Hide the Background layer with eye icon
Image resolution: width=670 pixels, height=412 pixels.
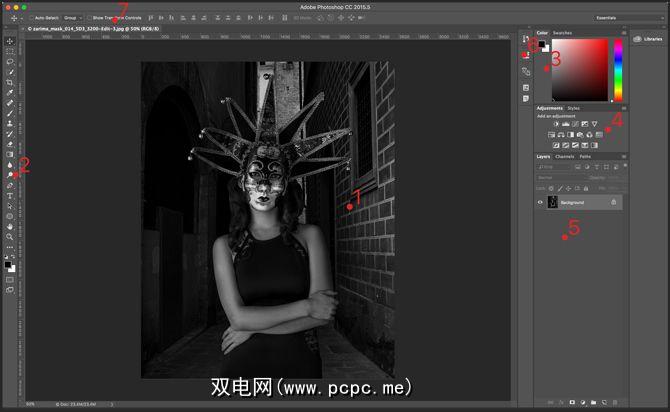(x=540, y=202)
